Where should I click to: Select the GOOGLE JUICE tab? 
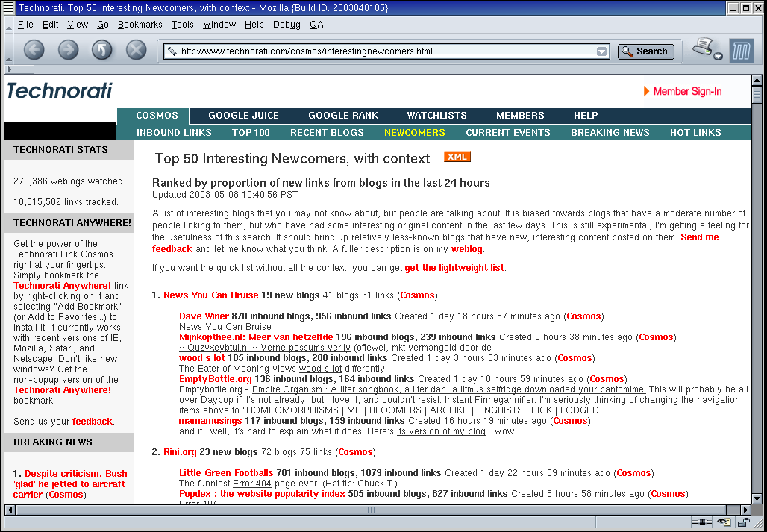click(243, 116)
